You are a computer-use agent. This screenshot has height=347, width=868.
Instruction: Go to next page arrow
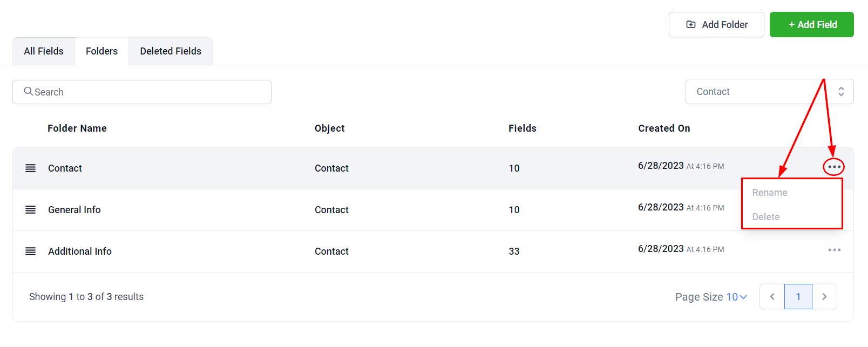pyautogui.click(x=824, y=297)
